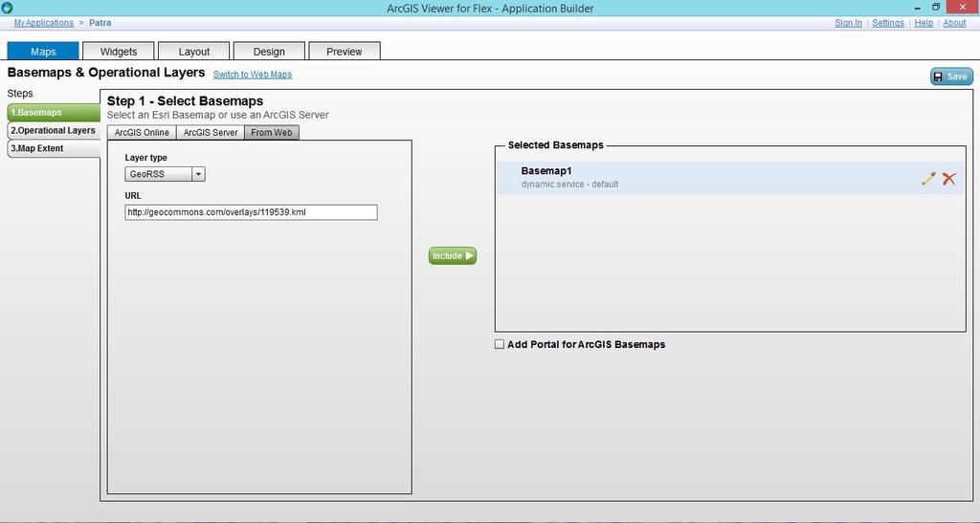This screenshot has height=523, width=980.
Task: Open the Widgets tab
Action: [119, 52]
